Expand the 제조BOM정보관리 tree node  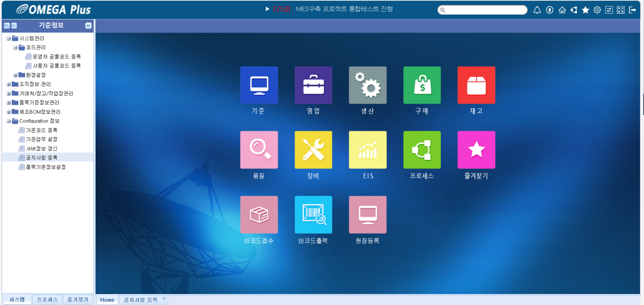tap(9, 112)
